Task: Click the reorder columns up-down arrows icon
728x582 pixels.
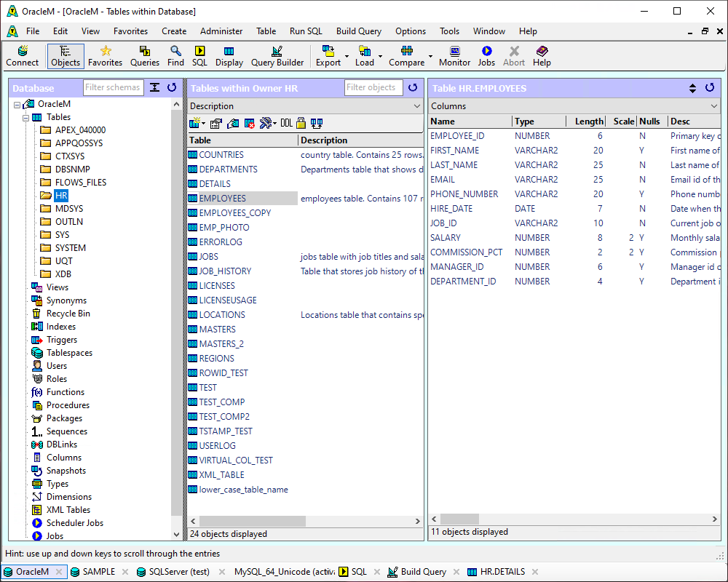Action: point(692,88)
